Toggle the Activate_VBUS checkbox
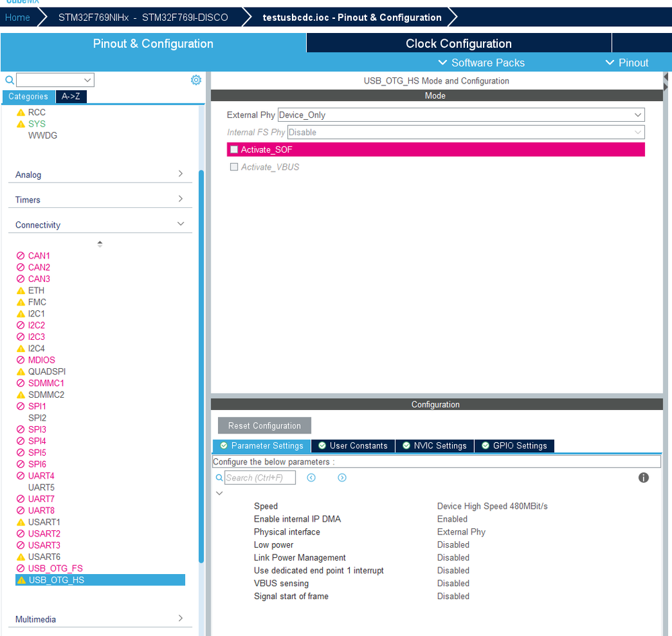The width and height of the screenshot is (672, 636). click(234, 167)
